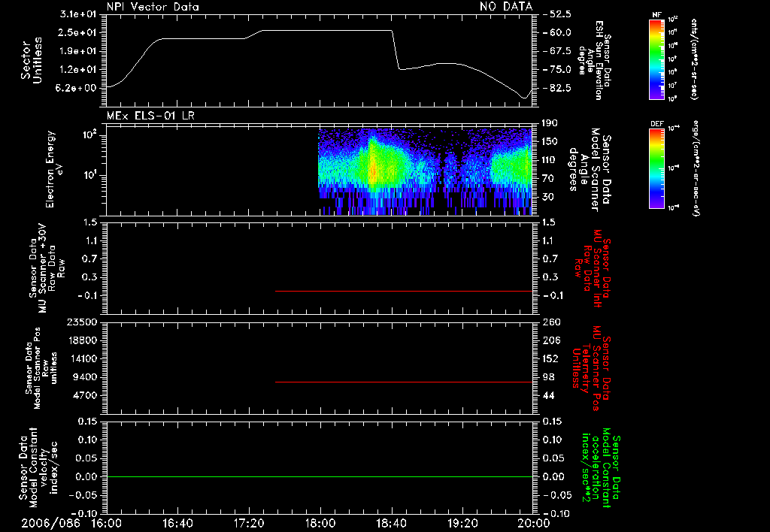Click the '70' scanner angle tick
Viewport: 770px width, 532px height.
point(547,178)
